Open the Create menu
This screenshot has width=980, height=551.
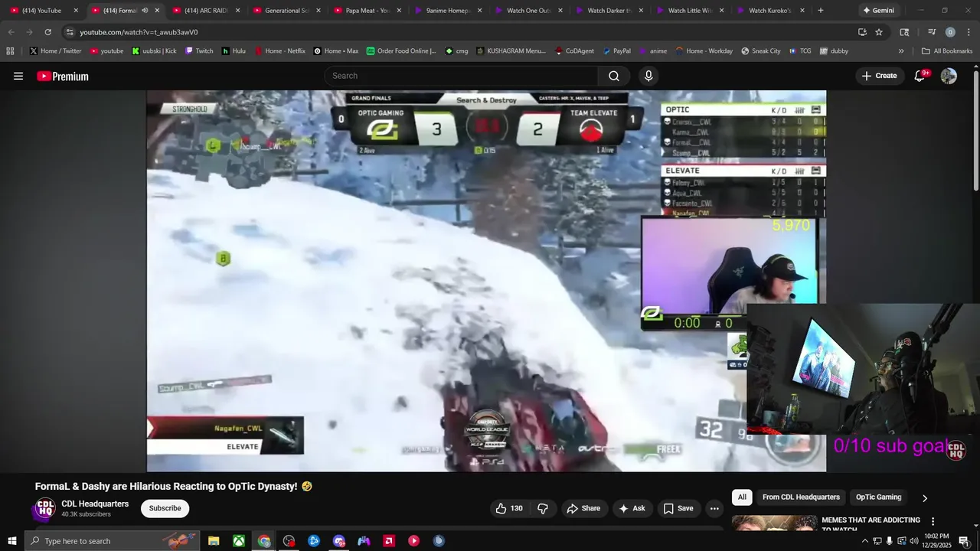(x=879, y=76)
